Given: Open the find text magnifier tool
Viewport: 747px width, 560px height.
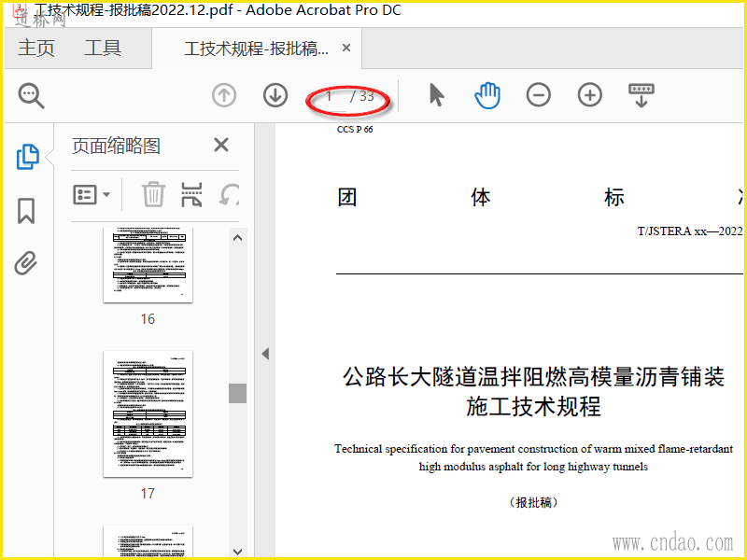Looking at the screenshot, I should coord(32,96).
